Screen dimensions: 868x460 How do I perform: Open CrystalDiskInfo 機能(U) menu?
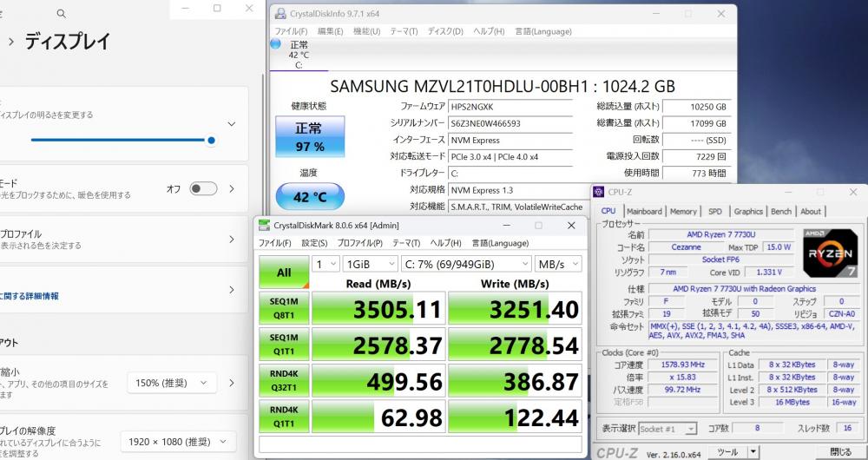[x=366, y=31]
